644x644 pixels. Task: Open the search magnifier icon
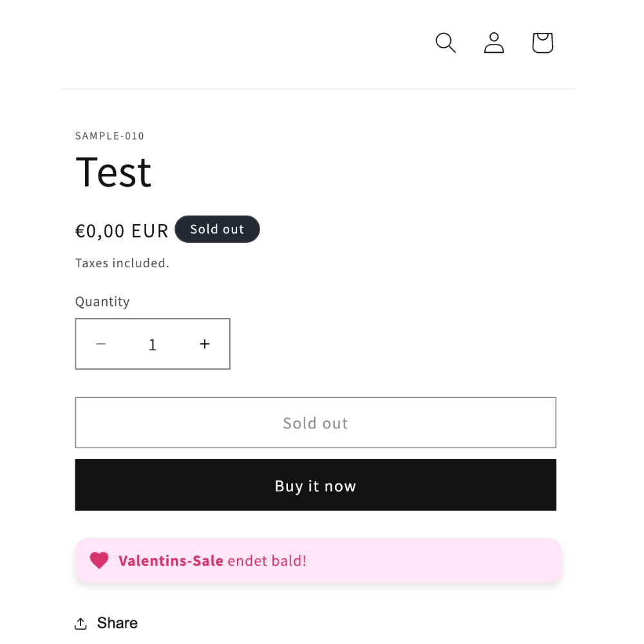coord(446,43)
